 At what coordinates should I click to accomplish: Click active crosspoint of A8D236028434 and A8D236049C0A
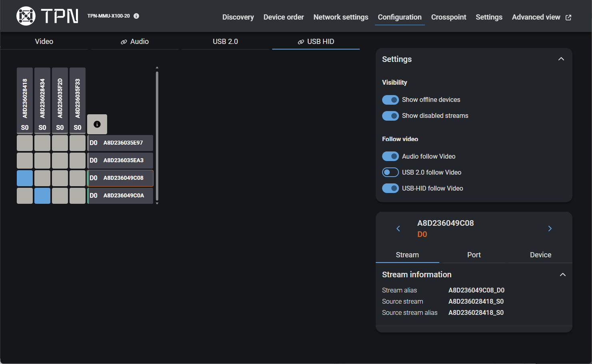pyautogui.click(x=42, y=196)
